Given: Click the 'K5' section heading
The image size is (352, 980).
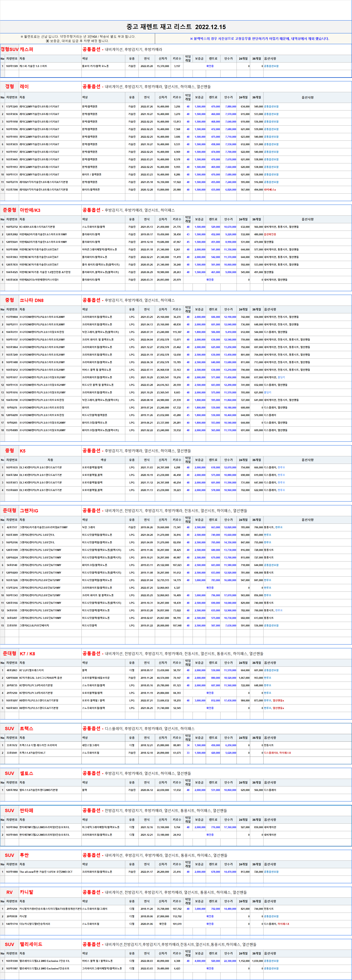Looking at the screenshot, I should click(x=23, y=451).
